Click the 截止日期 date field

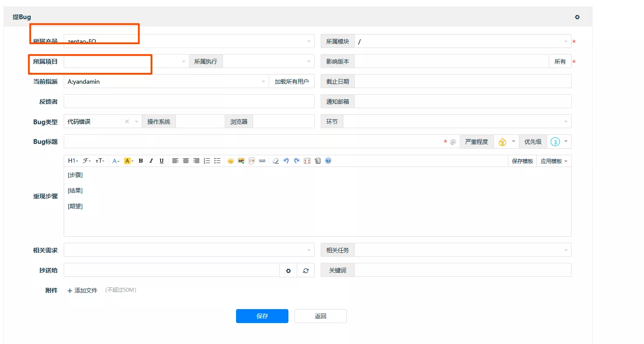pos(463,82)
